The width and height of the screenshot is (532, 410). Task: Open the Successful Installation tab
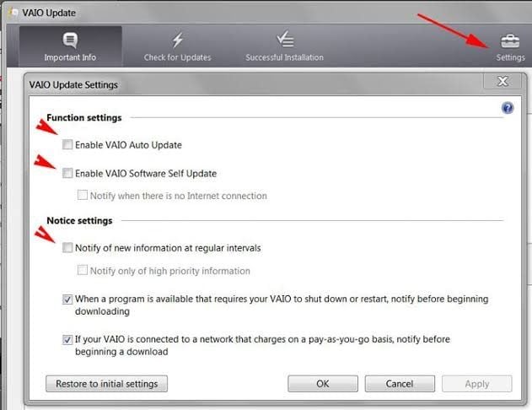click(284, 46)
